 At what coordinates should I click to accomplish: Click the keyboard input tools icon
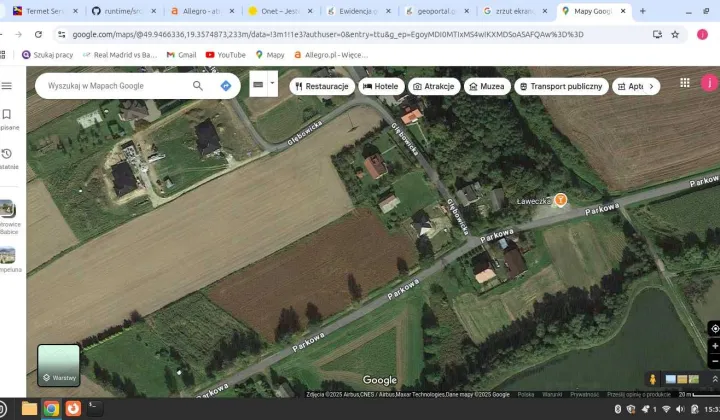tap(258, 84)
